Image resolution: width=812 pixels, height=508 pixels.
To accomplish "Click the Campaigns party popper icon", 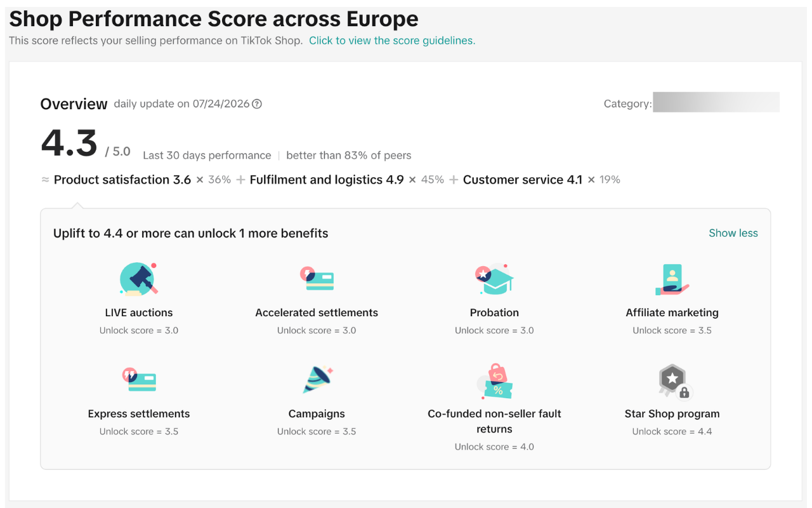I will [317, 380].
